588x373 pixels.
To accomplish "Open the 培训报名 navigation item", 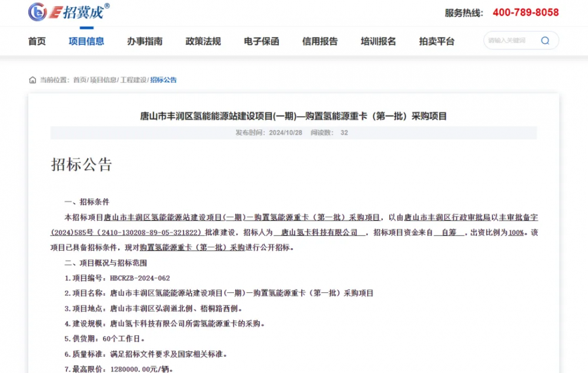I will [378, 41].
